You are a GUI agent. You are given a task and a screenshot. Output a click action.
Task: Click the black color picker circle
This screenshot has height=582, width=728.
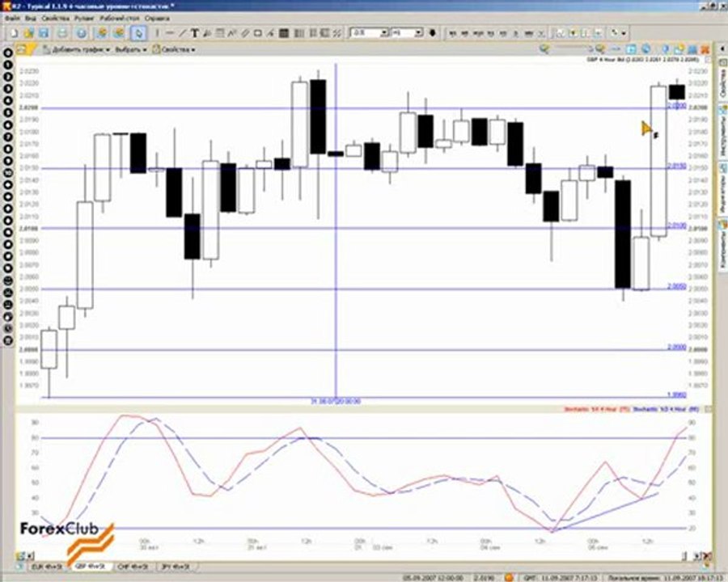click(x=433, y=33)
